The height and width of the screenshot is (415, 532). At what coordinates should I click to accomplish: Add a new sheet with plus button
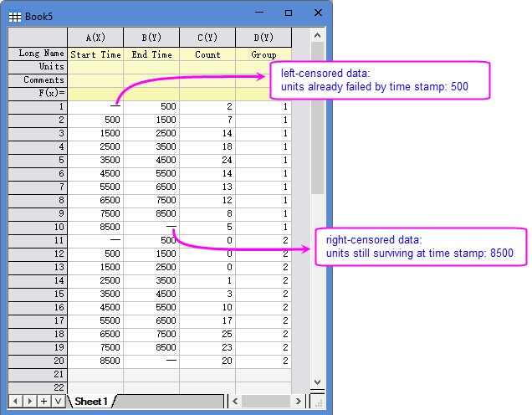44,402
